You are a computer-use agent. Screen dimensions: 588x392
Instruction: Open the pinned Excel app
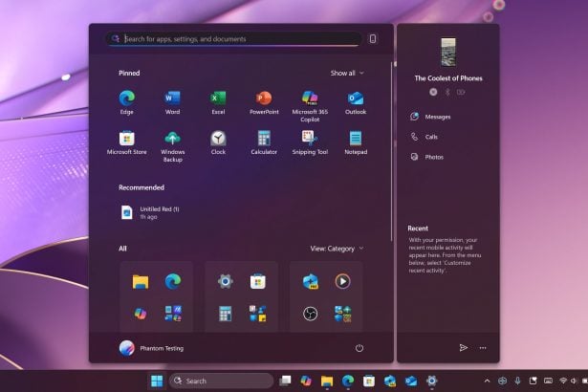click(218, 102)
